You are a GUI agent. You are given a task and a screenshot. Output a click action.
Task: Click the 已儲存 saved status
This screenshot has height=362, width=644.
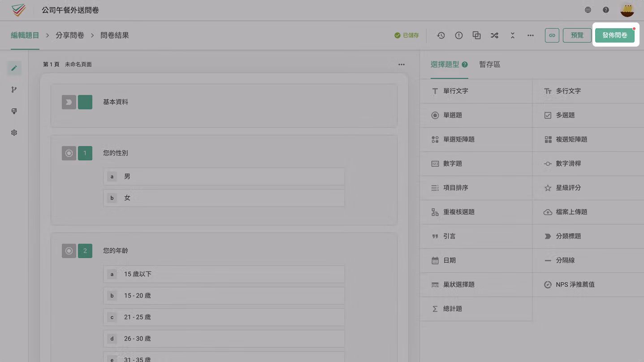(407, 35)
